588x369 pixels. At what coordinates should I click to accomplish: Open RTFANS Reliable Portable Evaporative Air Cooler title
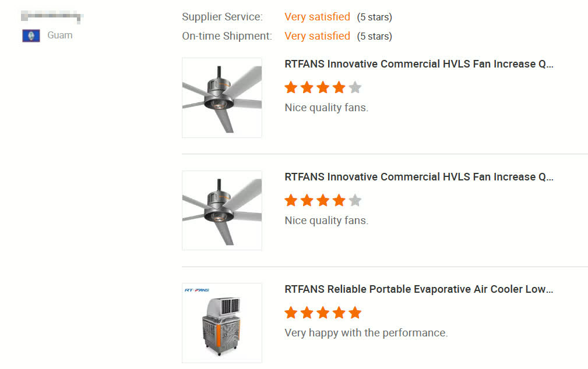(x=418, y=289)
